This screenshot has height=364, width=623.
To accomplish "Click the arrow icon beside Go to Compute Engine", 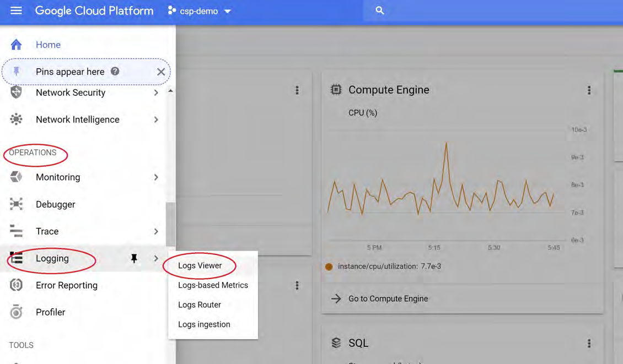I will point(336,298).
